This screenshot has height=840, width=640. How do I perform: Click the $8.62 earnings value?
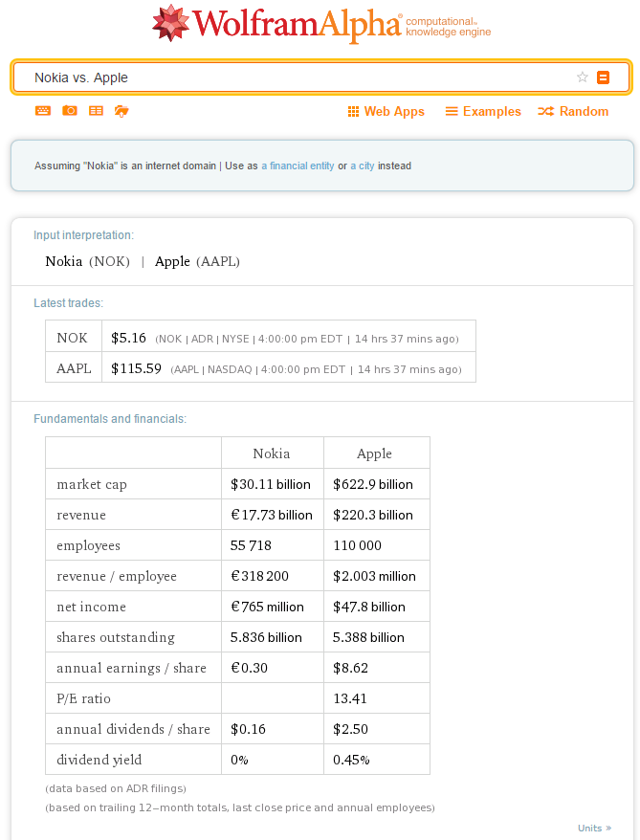pos(351,668)
